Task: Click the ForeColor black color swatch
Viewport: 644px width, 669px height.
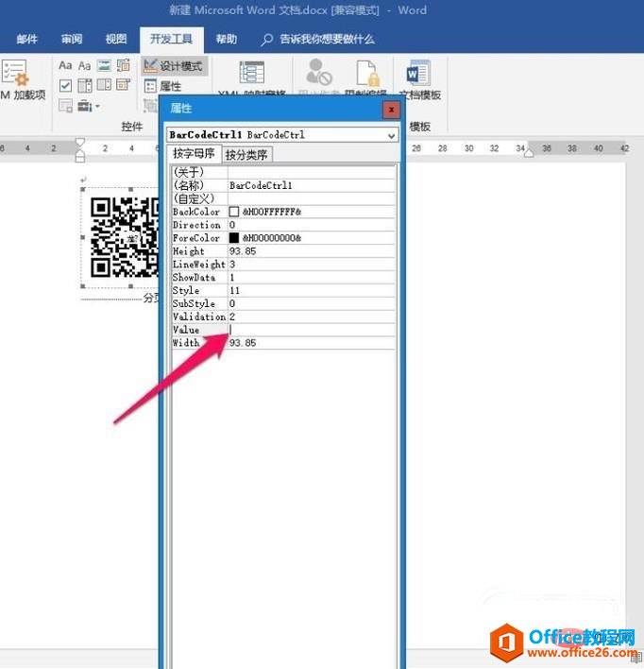Action: [x=234, y=238]
